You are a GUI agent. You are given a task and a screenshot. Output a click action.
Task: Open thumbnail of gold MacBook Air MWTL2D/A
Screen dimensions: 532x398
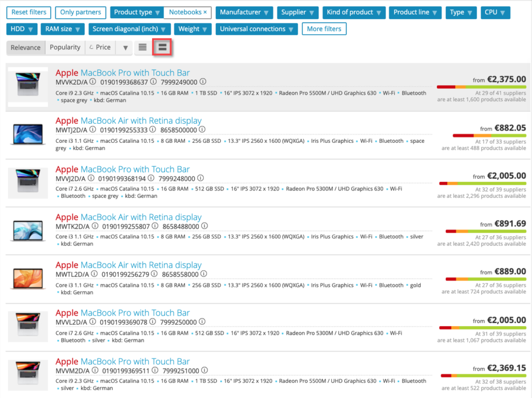click(x=28, y=278)
